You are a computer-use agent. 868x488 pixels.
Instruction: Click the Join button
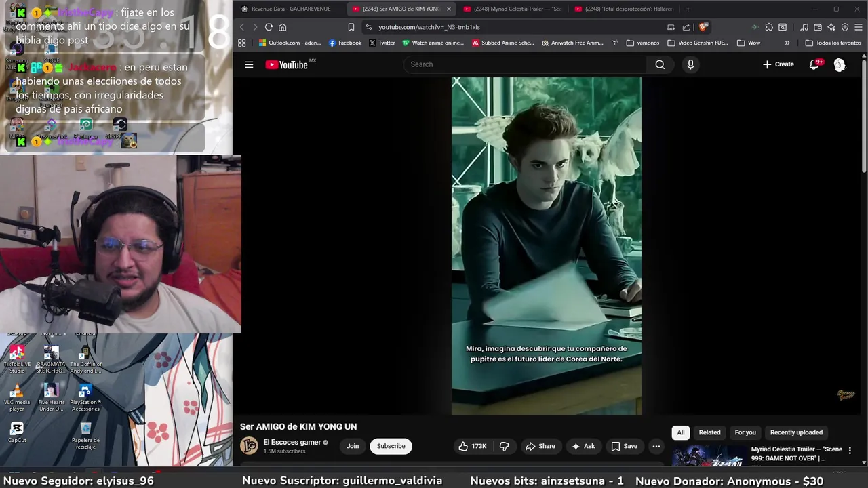353,446
